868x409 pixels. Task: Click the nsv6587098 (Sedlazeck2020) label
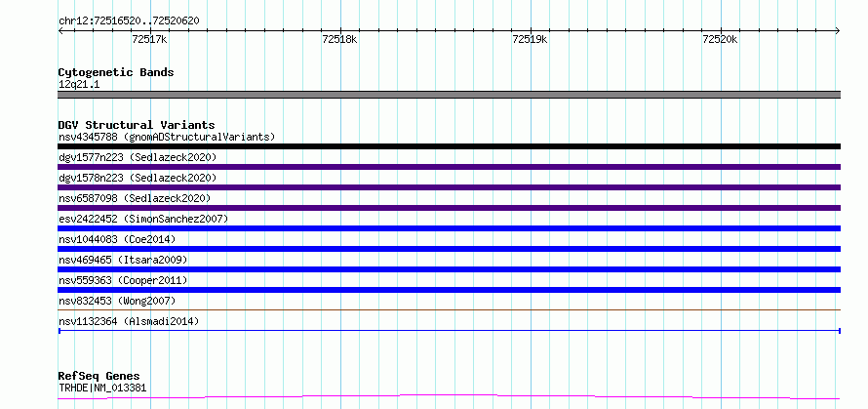coord(135,198)
